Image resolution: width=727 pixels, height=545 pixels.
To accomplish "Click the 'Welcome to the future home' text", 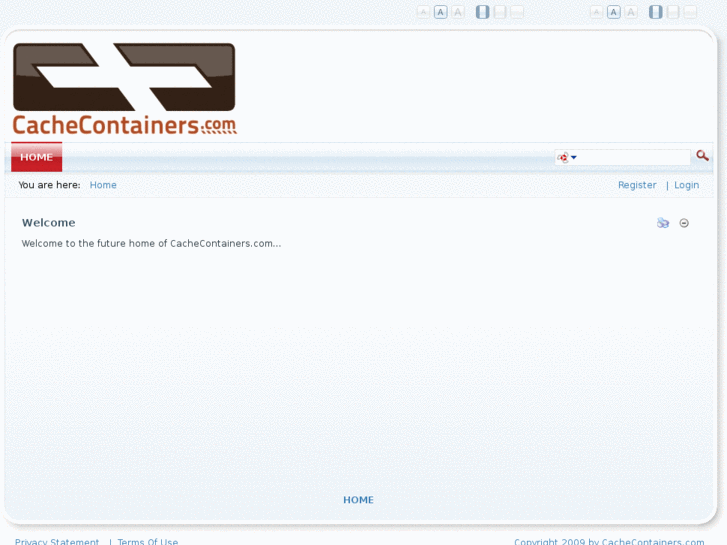I will [151, 244].
